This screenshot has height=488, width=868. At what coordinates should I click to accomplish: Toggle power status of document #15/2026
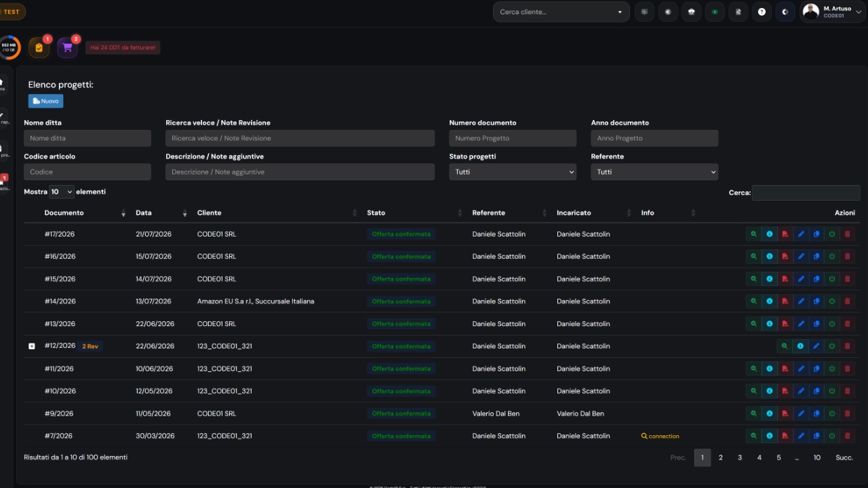coord(832,279)
